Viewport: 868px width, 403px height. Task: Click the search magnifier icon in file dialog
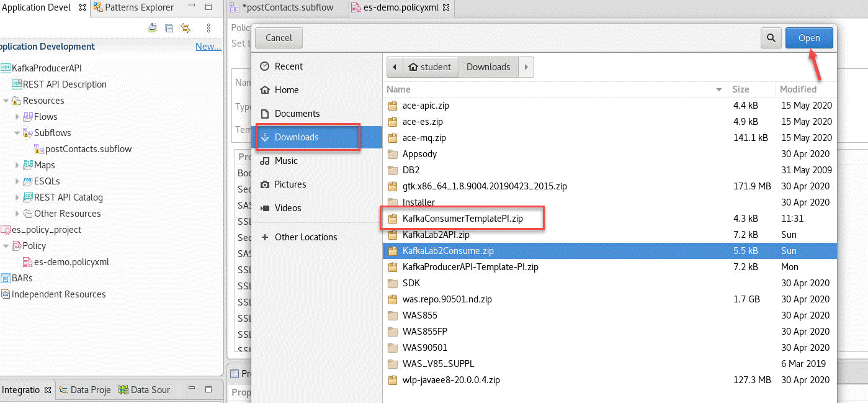pyautogui.click(x=771, y=38)
